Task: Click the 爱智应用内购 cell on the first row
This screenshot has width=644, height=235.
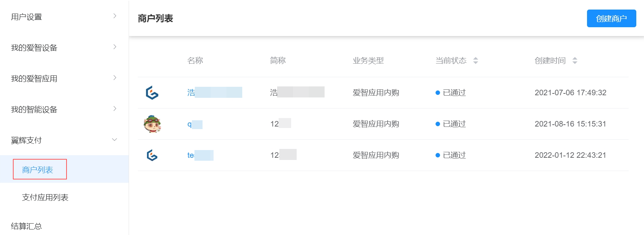Action: (x=375, y=93)
